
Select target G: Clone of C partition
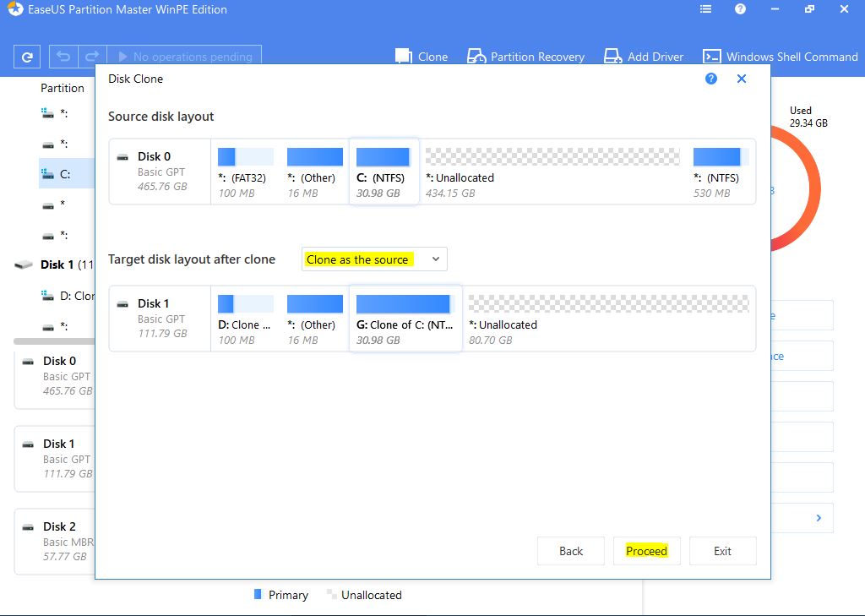click(x=405, y=318)
